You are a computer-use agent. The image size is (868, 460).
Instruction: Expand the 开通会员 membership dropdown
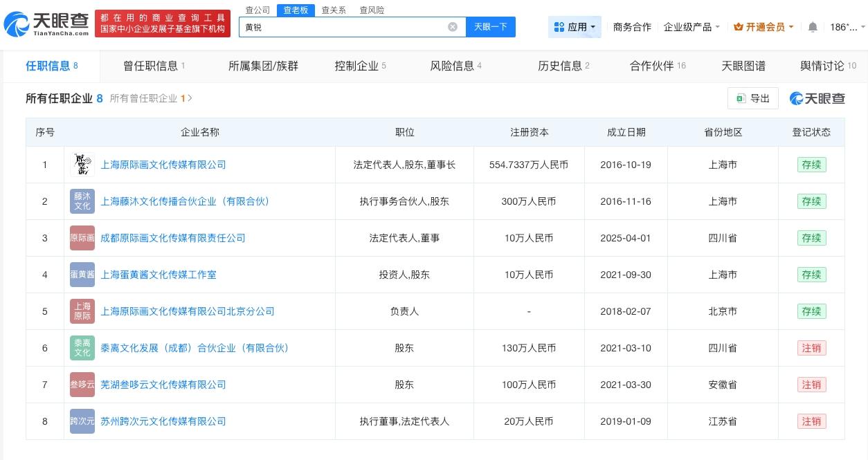pyautogui.click(x=763, y=27)
